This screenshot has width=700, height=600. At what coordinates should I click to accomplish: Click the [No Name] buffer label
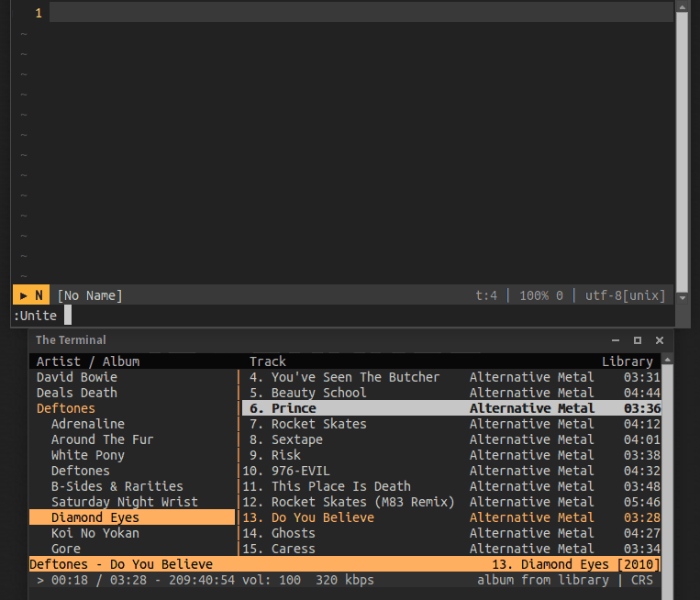tap(90, 295)
